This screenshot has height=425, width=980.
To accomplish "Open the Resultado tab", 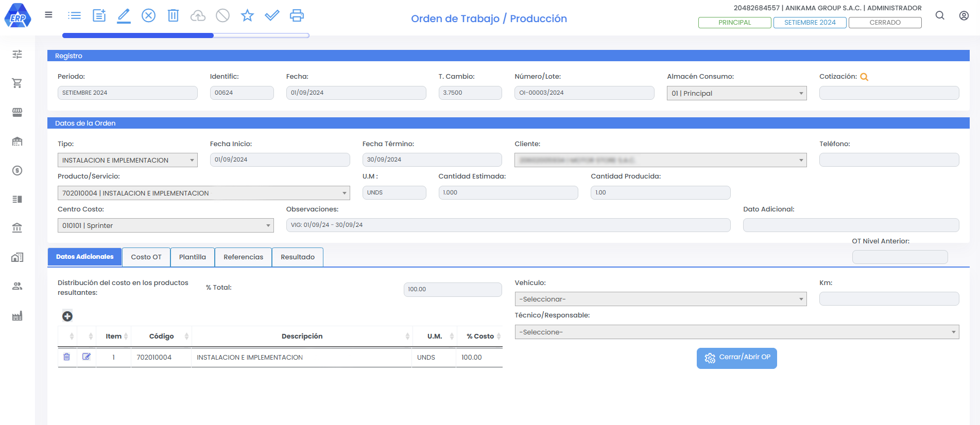I will coord(298,257).
